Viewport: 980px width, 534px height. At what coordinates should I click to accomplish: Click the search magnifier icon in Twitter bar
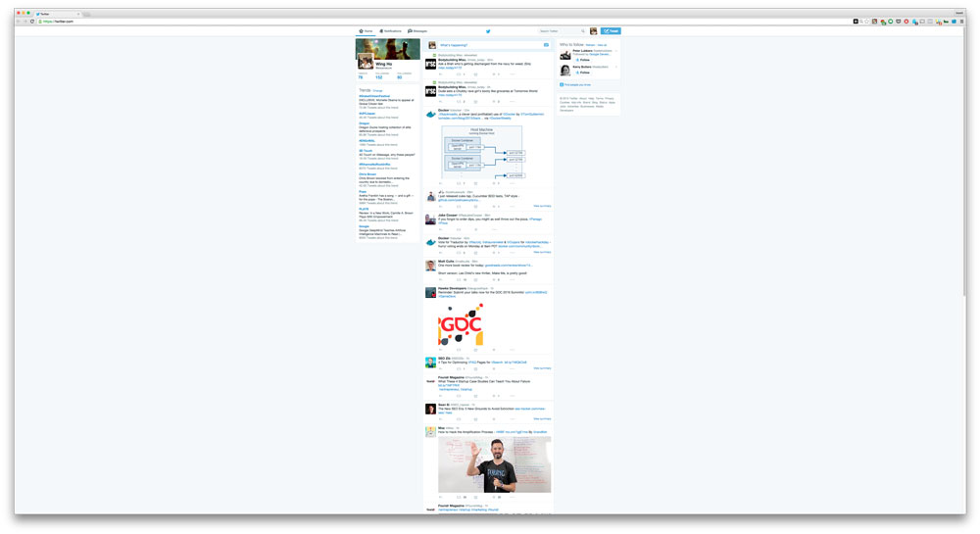coord(583,30)
